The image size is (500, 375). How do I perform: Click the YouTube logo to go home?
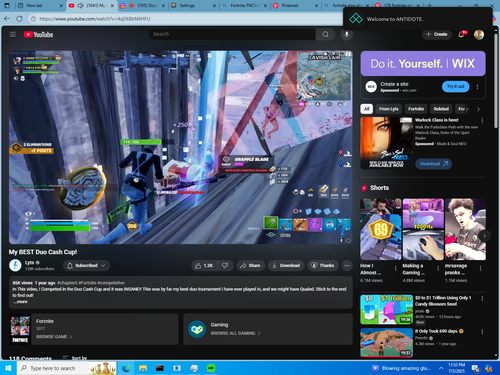click(x=38, y=34)
